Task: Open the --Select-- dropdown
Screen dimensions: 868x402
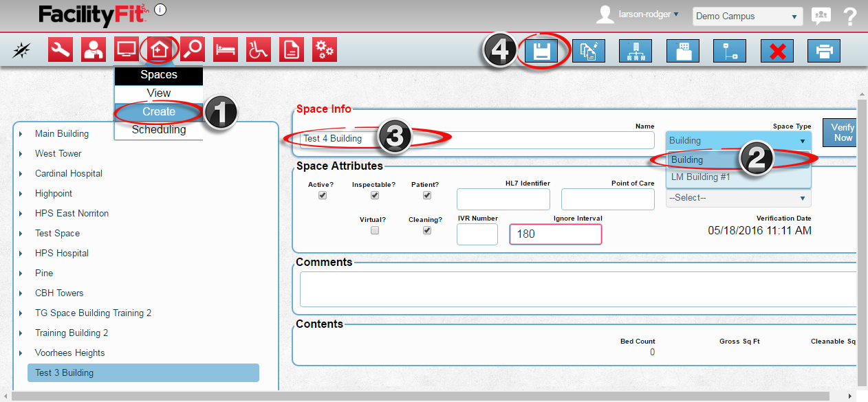Action: (738, 198)
